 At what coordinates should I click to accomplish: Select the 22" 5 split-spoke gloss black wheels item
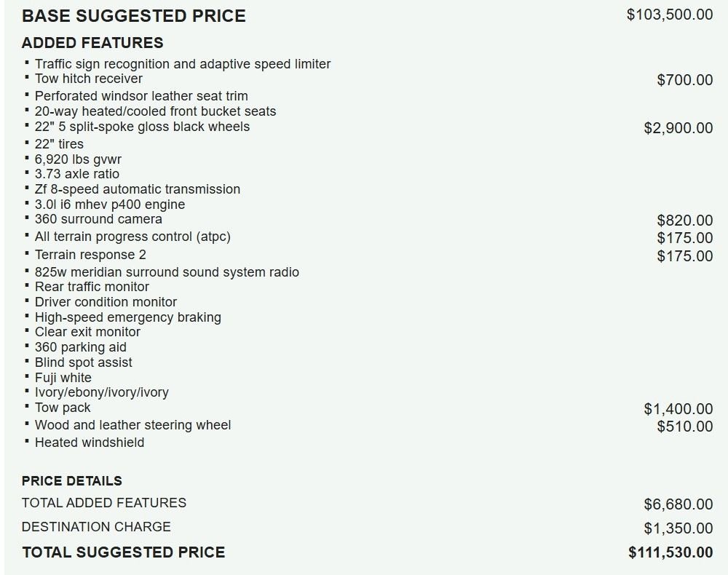tap(142, 126)
